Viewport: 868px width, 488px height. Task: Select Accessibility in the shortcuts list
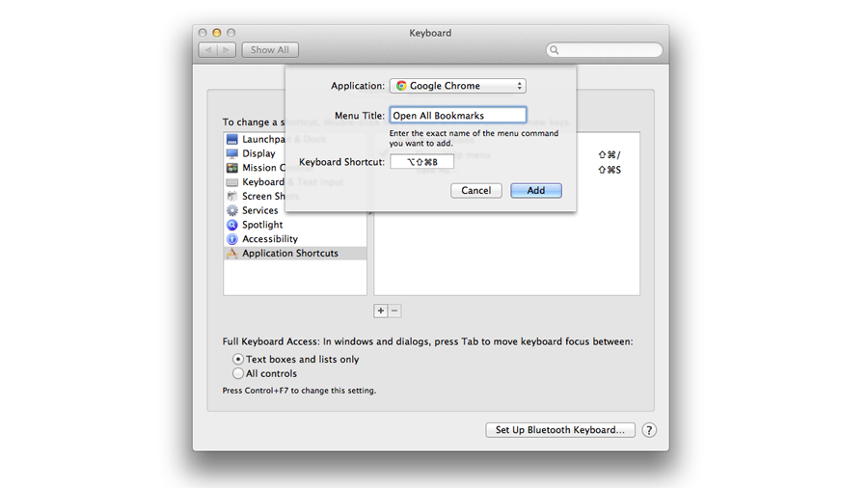tap(295, 239)
